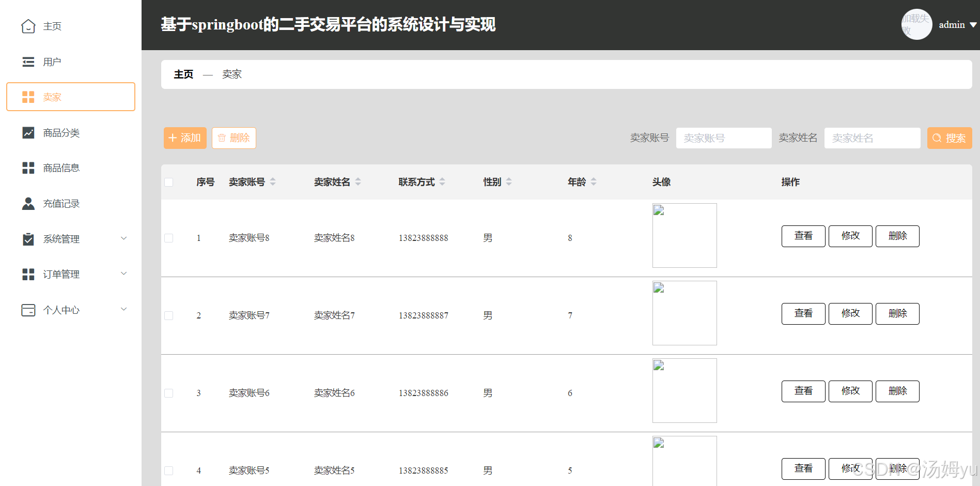
Task: Click 查看 for 卖家账号7
Action: (x=803, y=314)
